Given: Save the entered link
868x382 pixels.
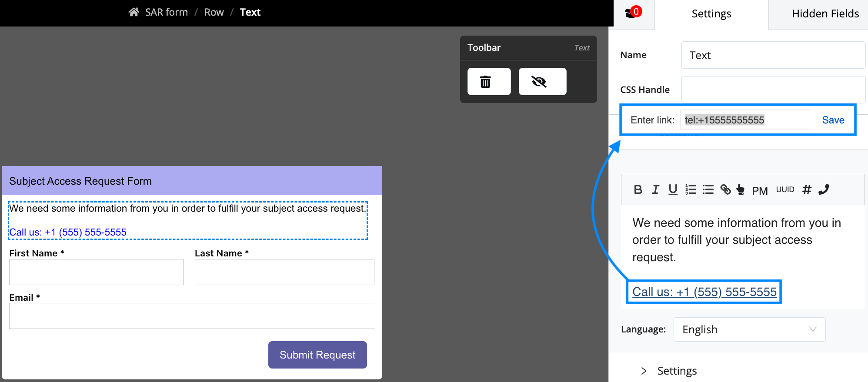Looking at the screenshot, I should click(x=833, y=120).
